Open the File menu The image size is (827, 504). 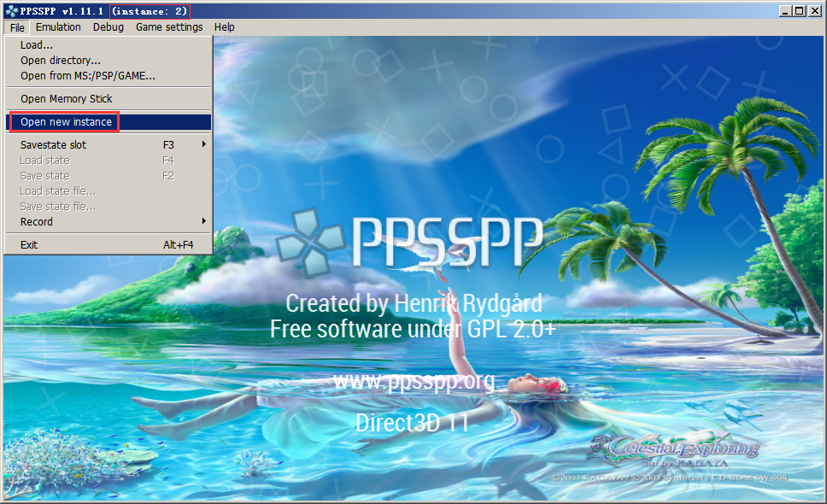click(17, 27)
